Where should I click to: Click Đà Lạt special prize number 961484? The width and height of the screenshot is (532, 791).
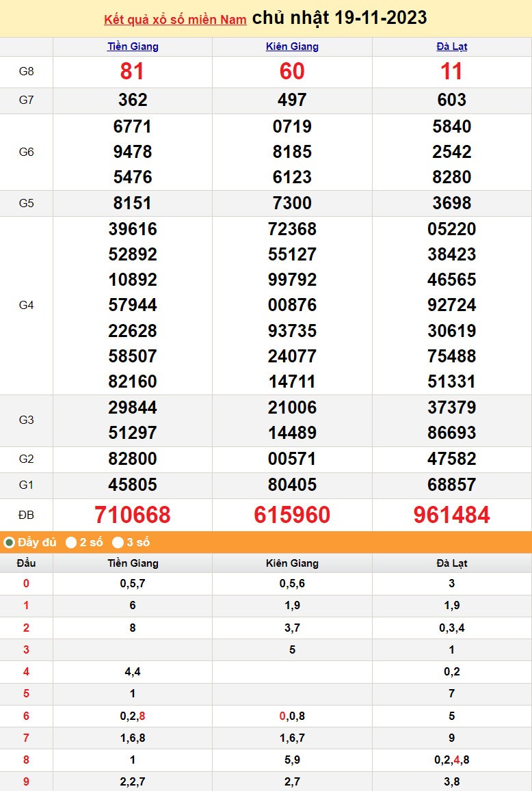pos(451,515)
